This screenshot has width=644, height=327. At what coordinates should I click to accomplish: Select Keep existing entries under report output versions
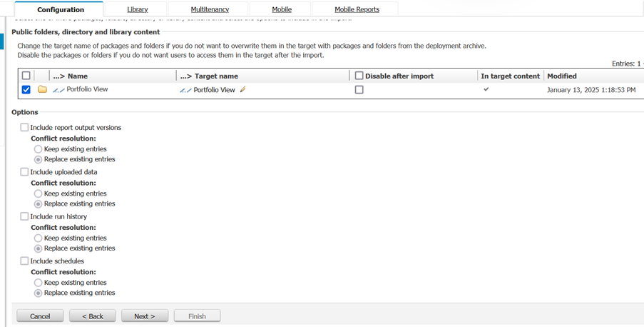click(39, 149)
